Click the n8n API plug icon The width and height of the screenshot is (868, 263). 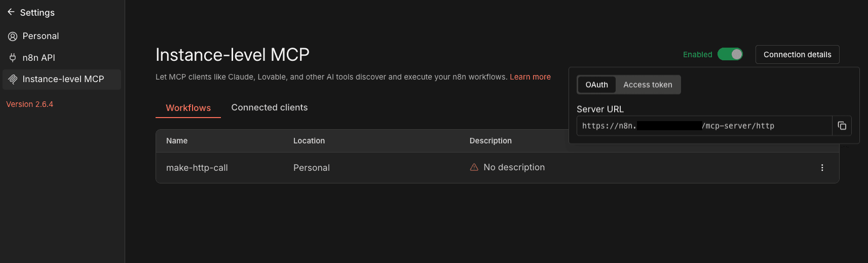(13, 58)
